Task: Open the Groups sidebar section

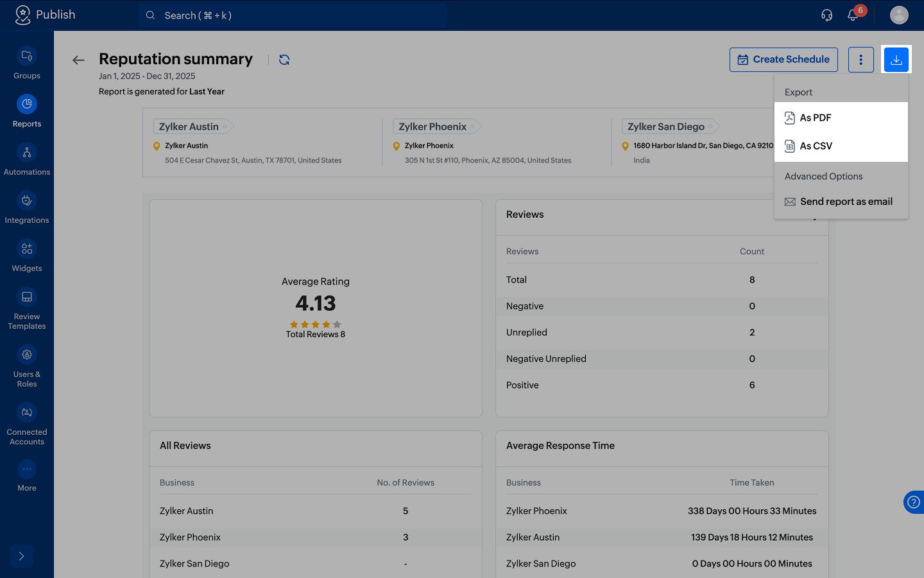Action: 27,64
